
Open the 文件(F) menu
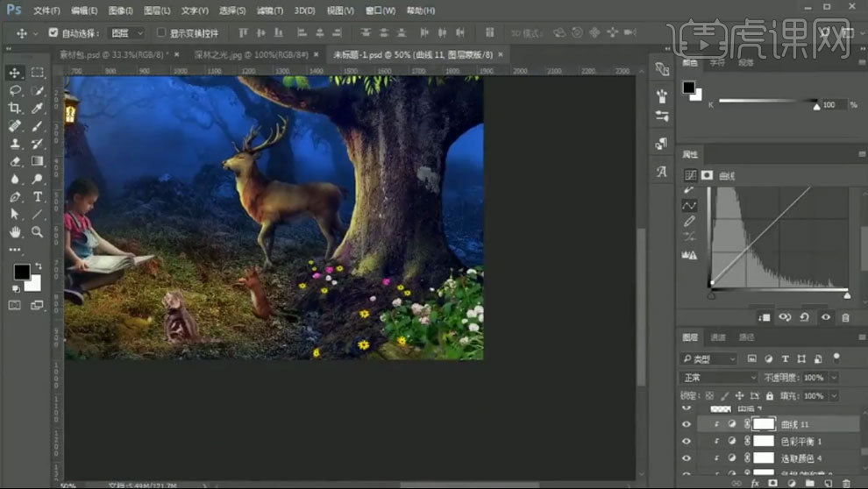click(46, 11)
